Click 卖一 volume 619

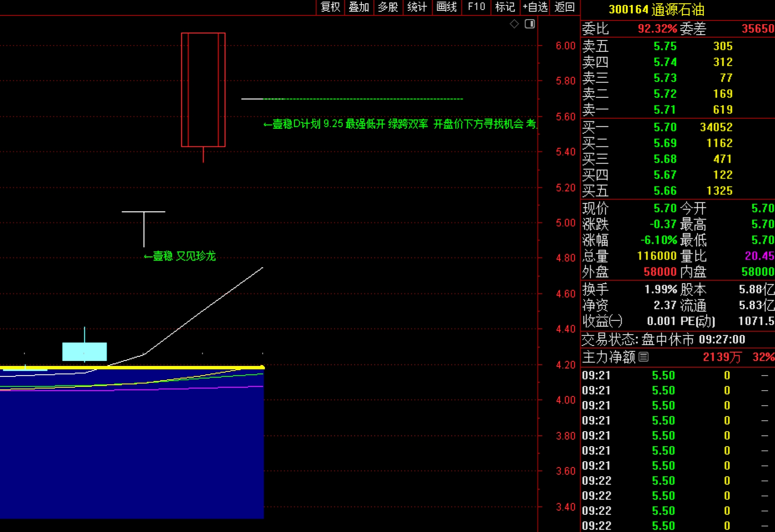click(723, 110)
